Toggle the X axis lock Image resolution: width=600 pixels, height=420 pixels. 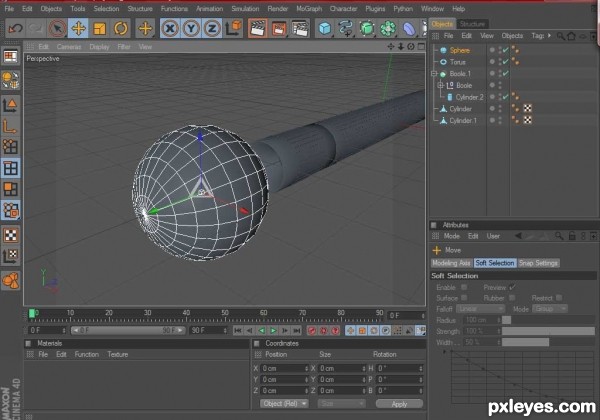click(x=170, y=28)
